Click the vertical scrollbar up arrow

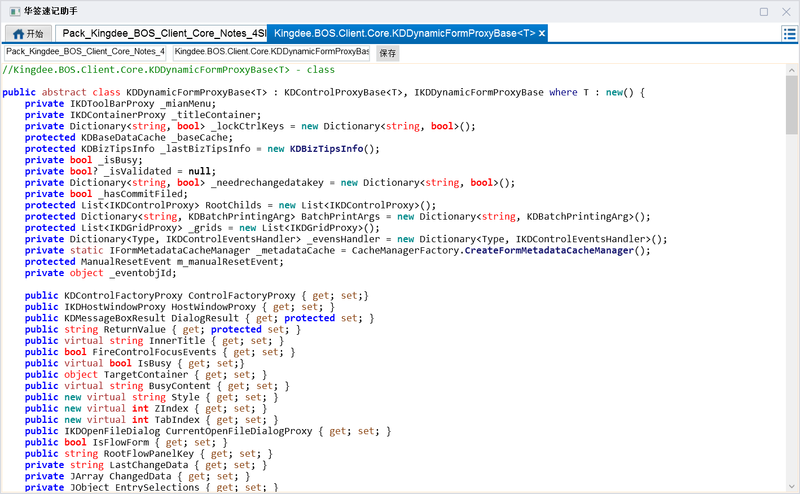pos(791,70)
